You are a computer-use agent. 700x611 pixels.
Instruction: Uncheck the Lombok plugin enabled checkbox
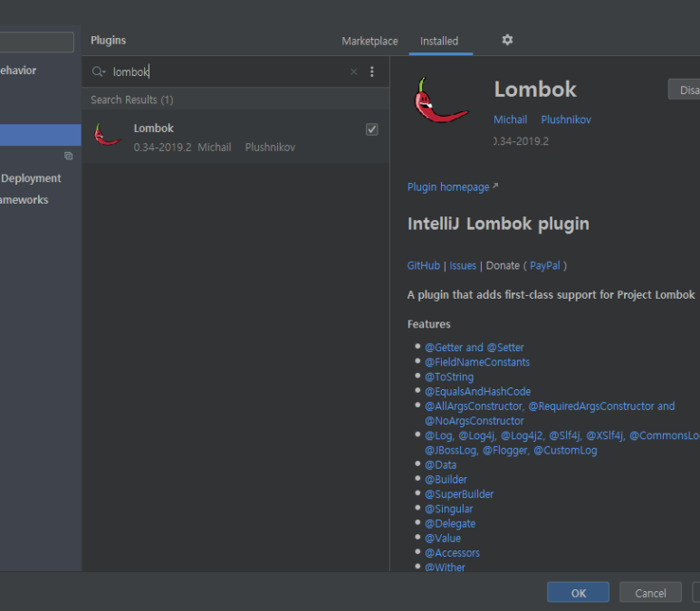click(372, 129)
